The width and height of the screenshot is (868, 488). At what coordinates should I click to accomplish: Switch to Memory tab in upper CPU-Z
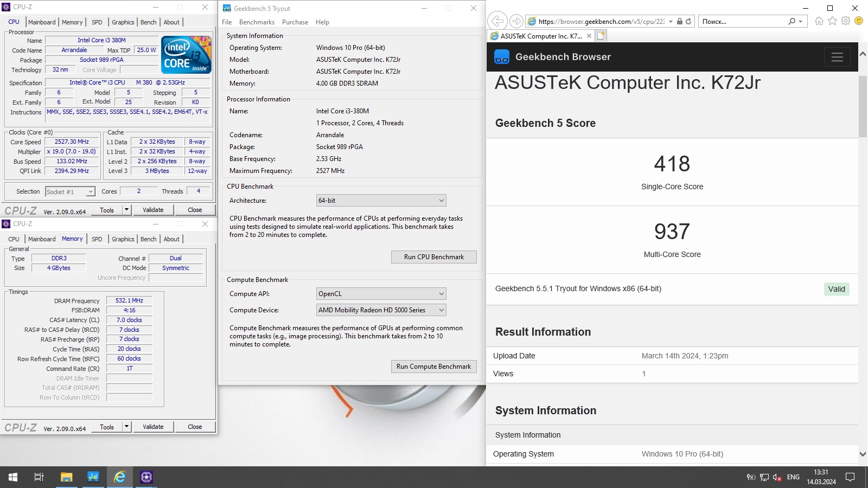point(72,22)
